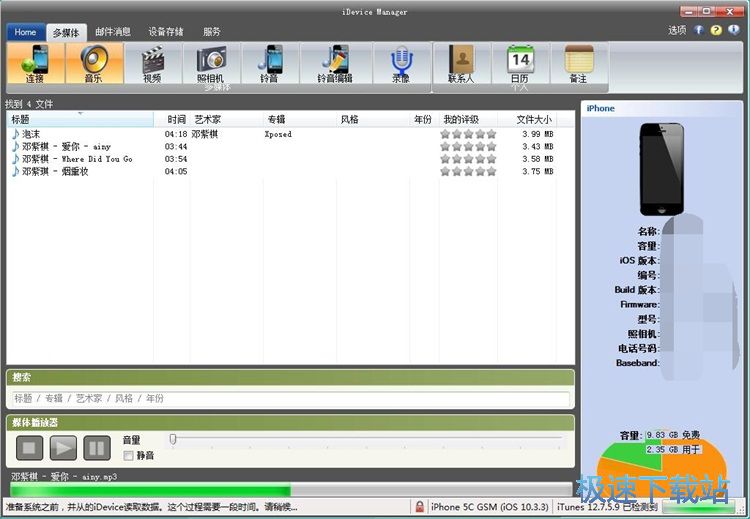Open the Home application menu
The image size is (750, 519).
point(25,32)
